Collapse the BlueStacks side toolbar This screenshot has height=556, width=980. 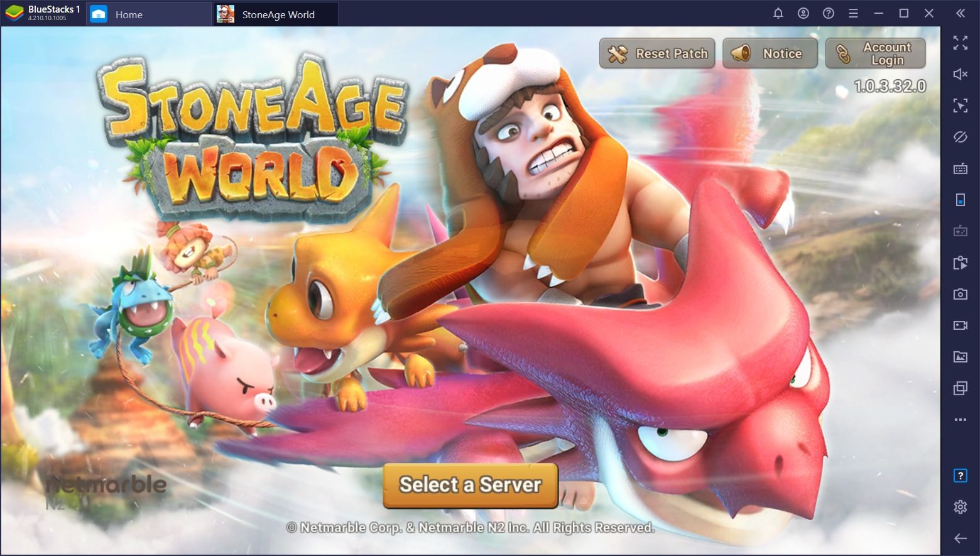[960, 13]
